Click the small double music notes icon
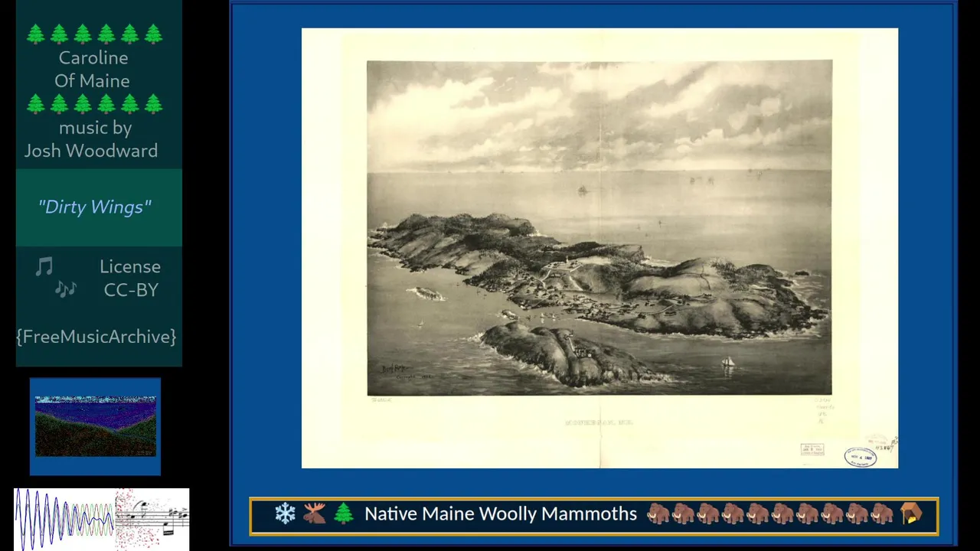980x551 pixels. tap(66, 289)
